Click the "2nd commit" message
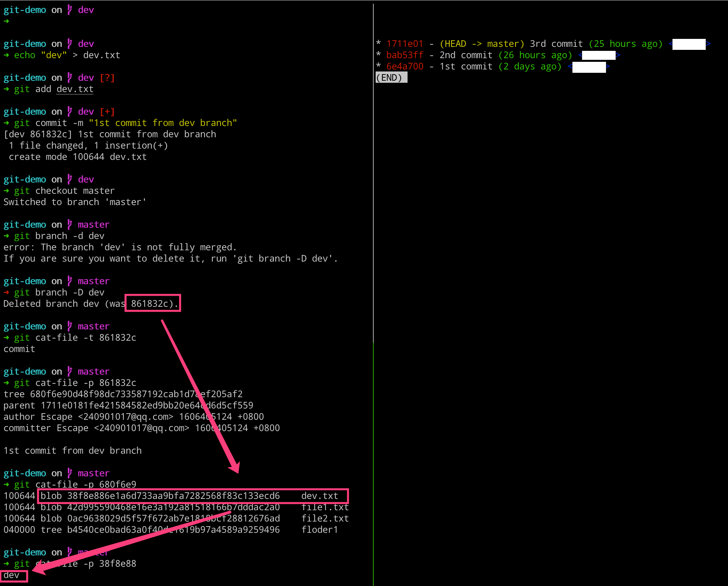The width and height of the screenshot is (728, 586). coord(466,55)
